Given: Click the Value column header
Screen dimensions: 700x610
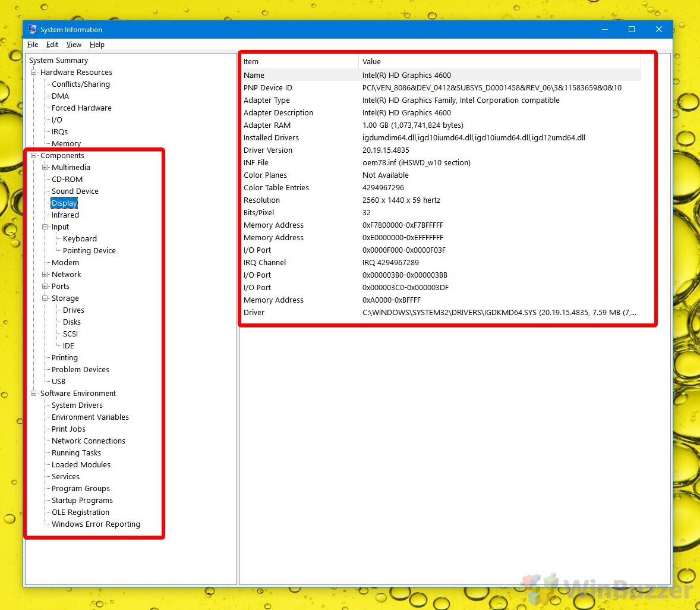Looking at the screenshot, I should [371, 61].
